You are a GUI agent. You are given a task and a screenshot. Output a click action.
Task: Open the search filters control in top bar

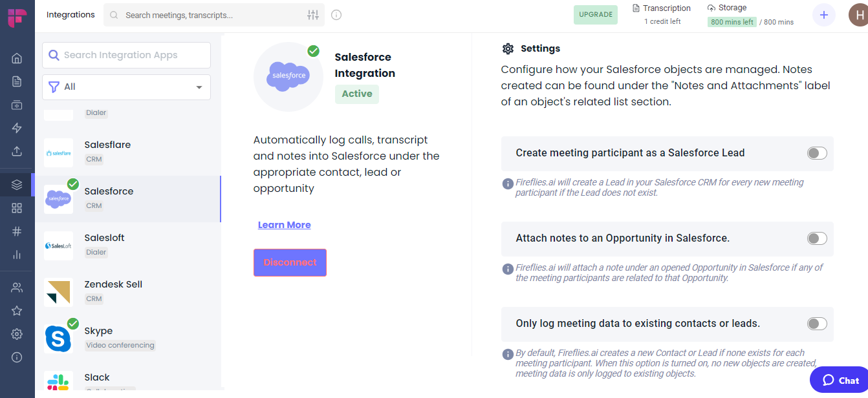[x=313, y=14]
